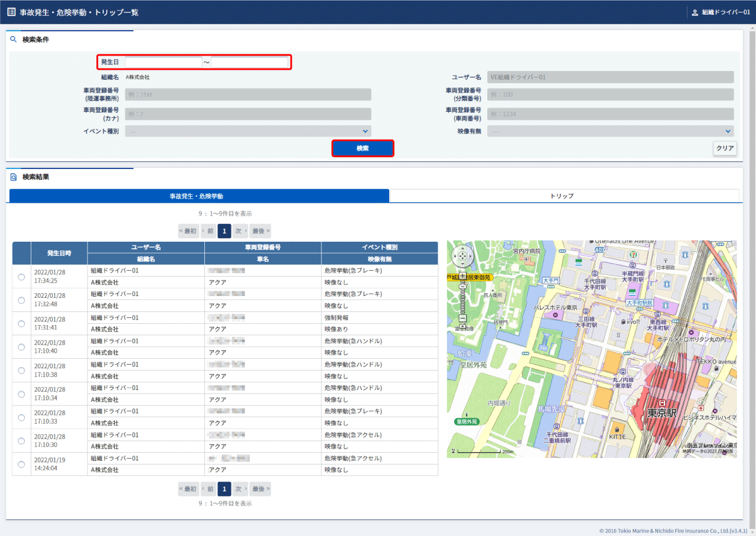Open the イベント種別 dropdown
Screen dimensions: 756x536
(248, 131)
